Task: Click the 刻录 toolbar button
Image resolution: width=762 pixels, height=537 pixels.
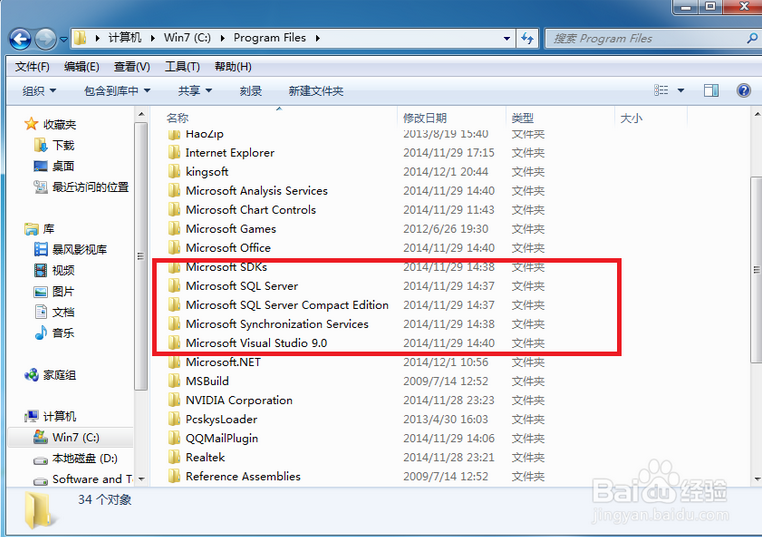Action: coord(251,91)
